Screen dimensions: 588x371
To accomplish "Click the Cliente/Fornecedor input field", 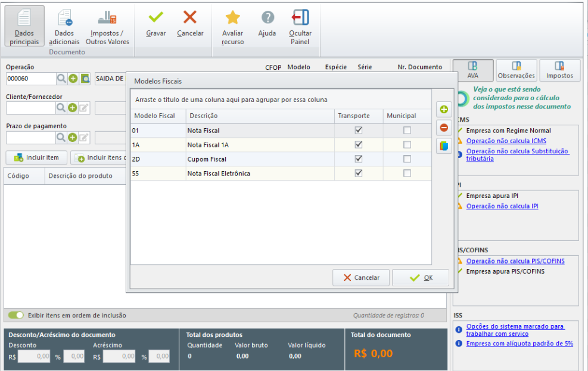I will (x=30, y=107).
